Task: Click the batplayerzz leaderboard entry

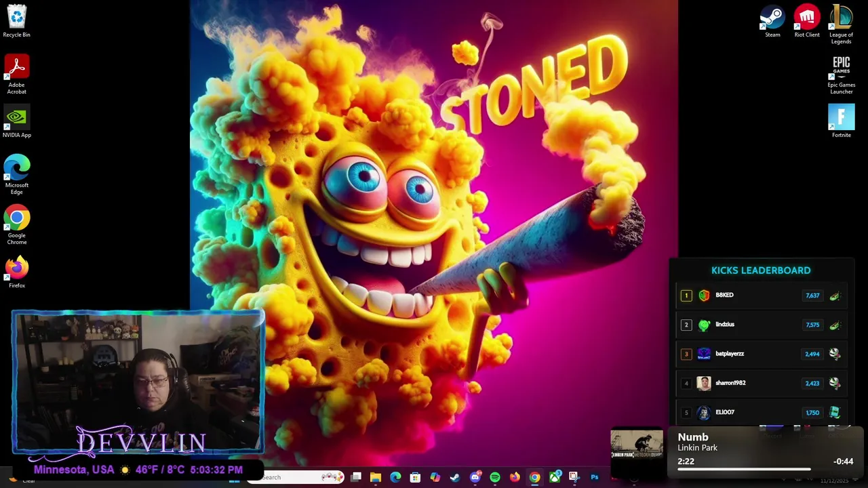Action: point(762,354)
